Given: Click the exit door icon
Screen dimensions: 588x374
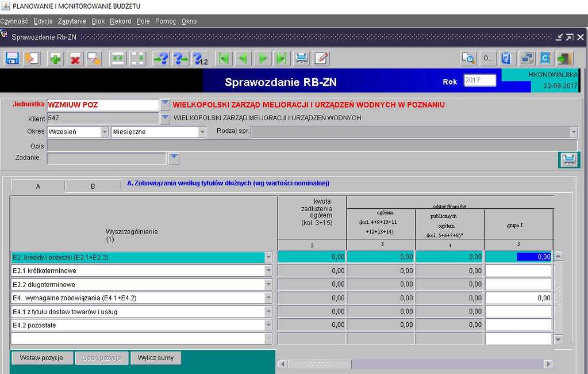Looking at the screenshot, I should 565,59.
